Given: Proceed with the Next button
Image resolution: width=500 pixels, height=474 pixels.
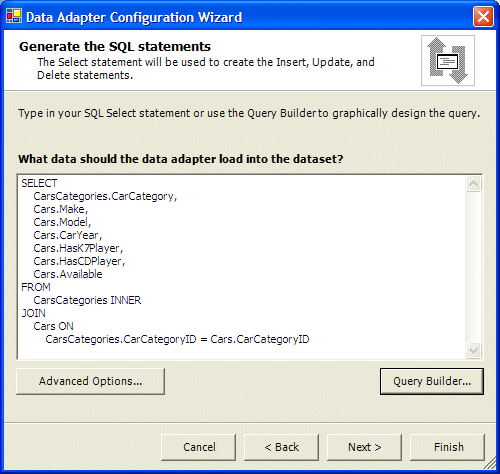Looking at the screenshot, I should coord(364,447).
